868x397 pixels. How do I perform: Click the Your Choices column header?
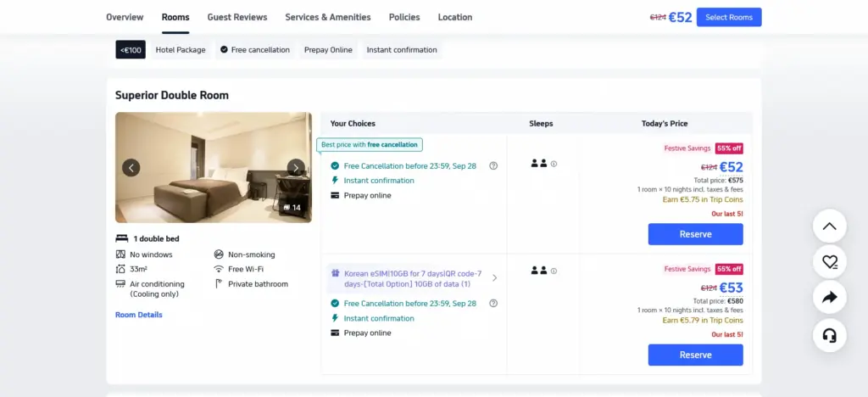(353, 124)
